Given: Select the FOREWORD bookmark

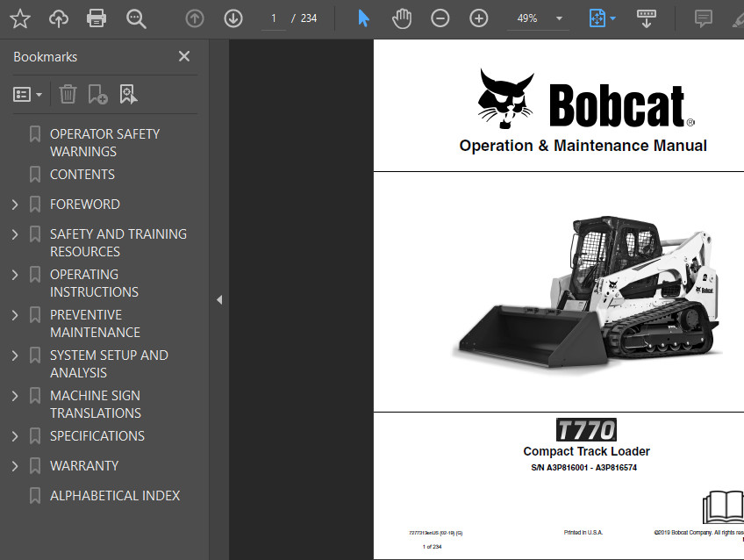Looking at the screenshot, I should (85, 204).
